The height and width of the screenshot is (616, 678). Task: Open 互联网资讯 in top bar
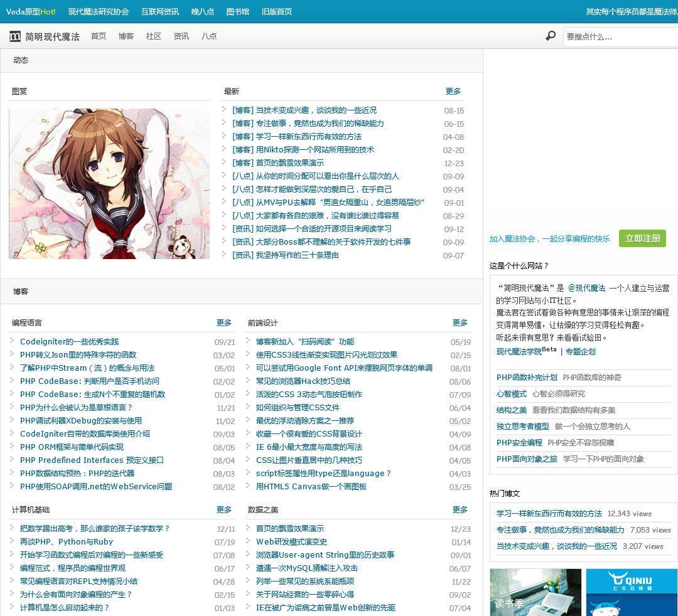[x=160, y=12]
